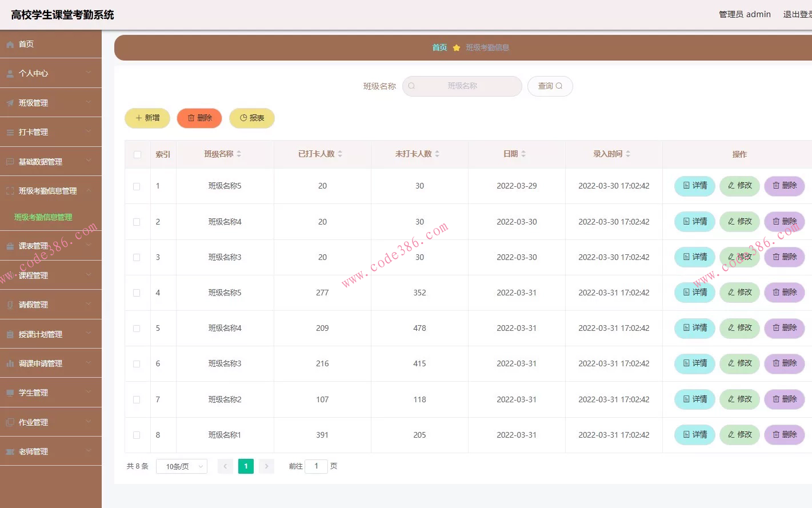Click the next-page arrow in pagination
This screenshot has height=508, width=812.
[x=266, y=466]
